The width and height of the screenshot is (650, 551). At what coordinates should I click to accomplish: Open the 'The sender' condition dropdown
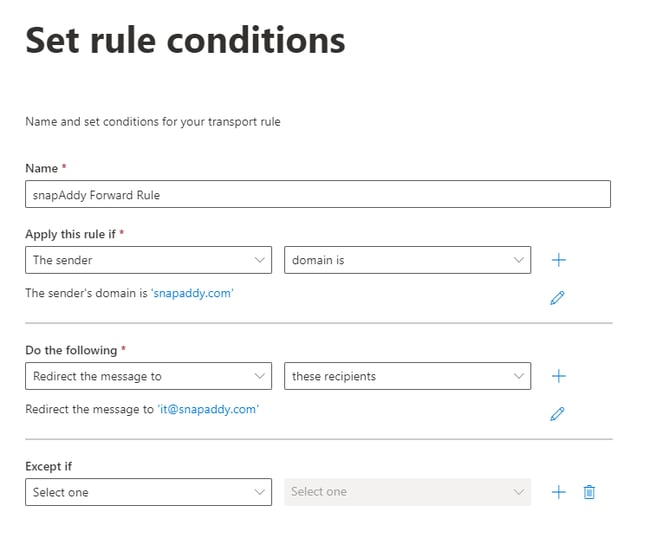pyautogui.click(x=148, y=260)
